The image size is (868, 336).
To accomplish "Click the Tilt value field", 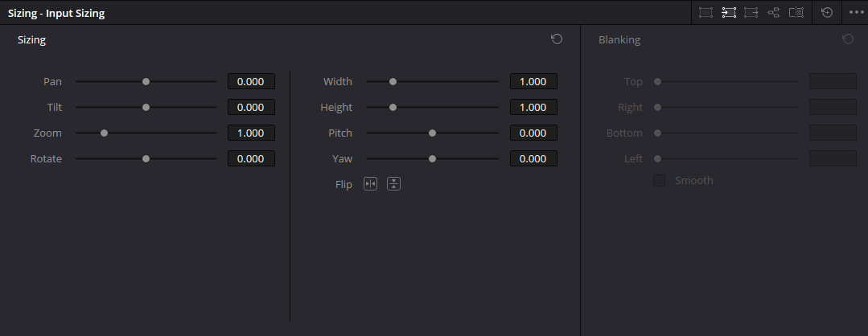I will tap(251, 108).
